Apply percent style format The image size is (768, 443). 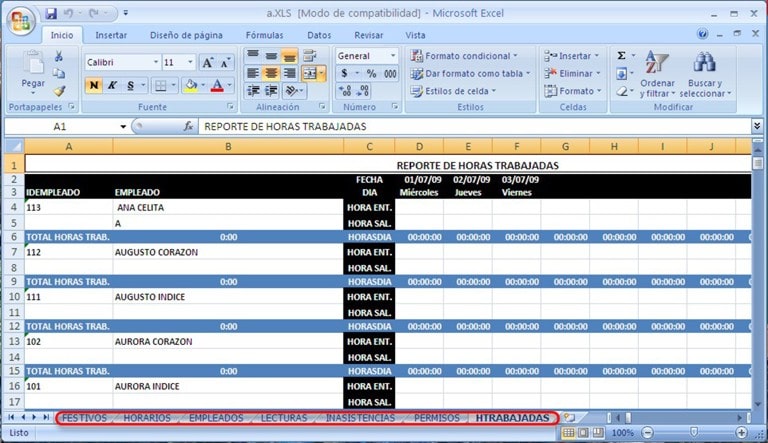click(372, 74)
